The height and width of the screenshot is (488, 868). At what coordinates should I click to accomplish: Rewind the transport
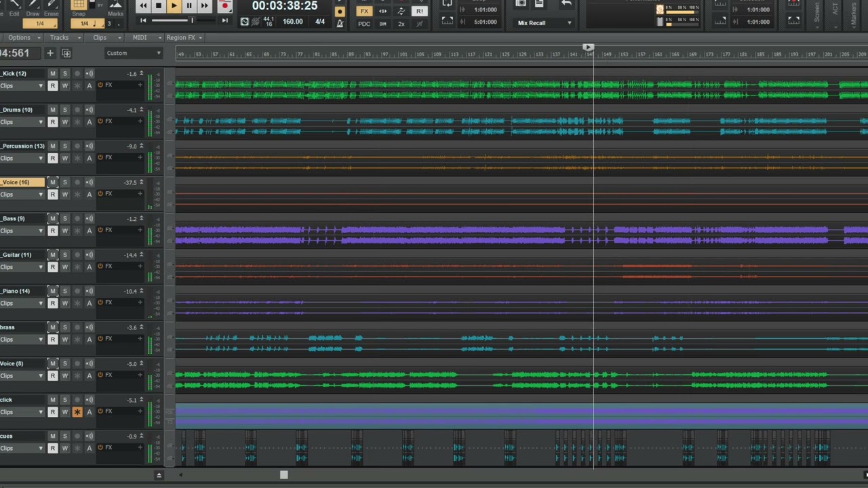tap(143, 5)
